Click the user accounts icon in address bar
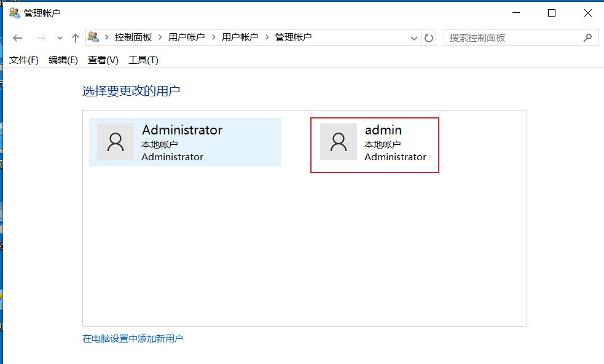The image size is (604, 364). coord(93,37)
